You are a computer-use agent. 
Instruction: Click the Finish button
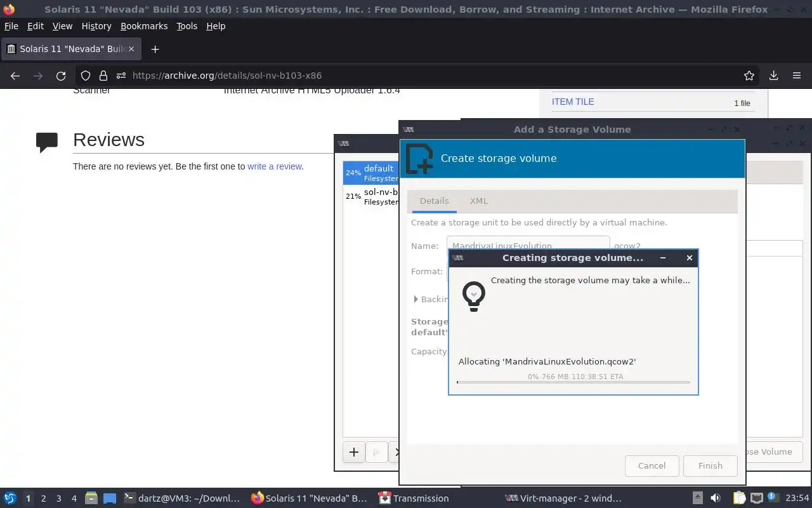710,465
